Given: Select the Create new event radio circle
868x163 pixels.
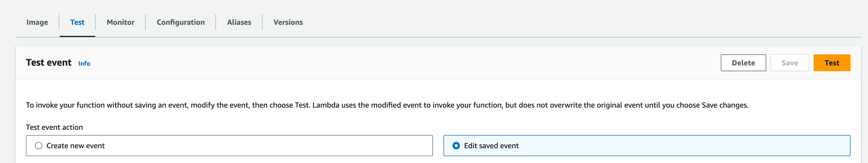Looking at the screenshot, I should [x=39, y=146].
